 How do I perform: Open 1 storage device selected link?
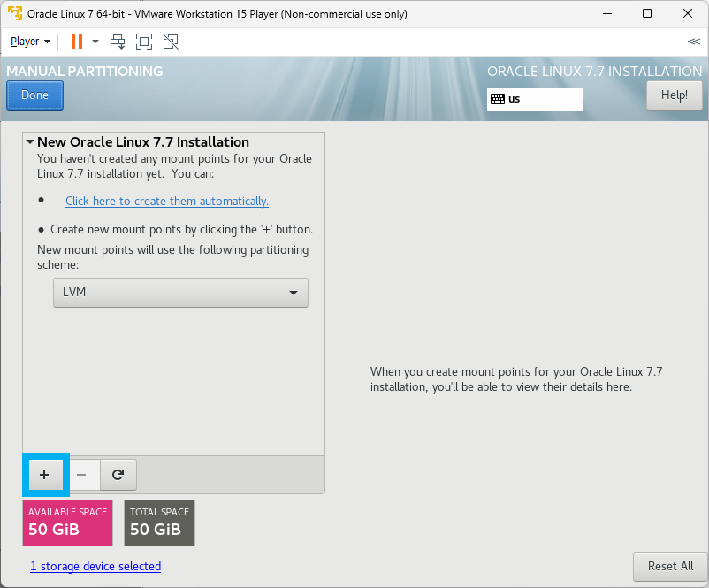(95, 566)
